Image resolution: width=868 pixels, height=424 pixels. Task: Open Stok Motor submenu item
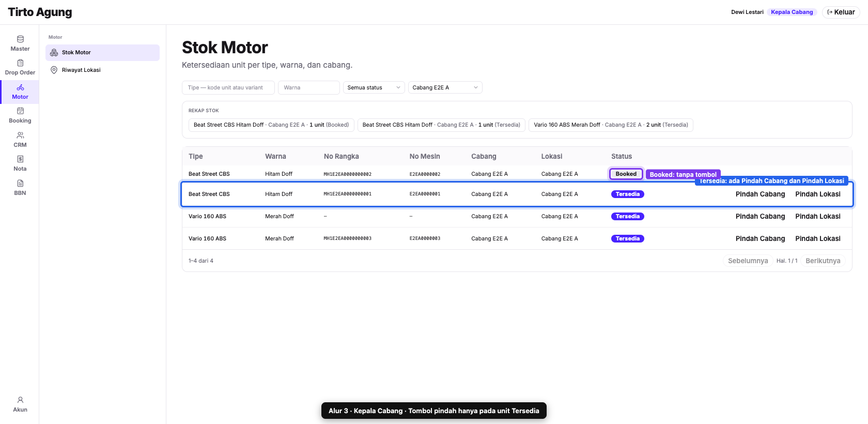pos(102,53)
